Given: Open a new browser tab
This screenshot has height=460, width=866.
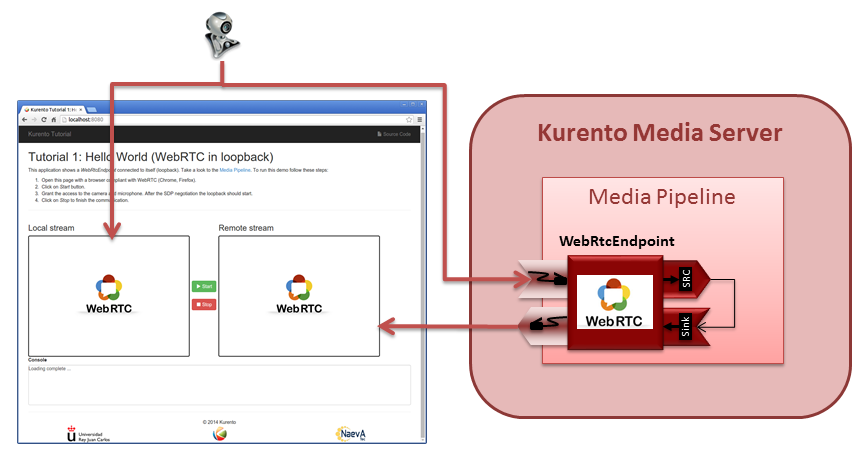Looking at the screenshot, I should 92,107.
